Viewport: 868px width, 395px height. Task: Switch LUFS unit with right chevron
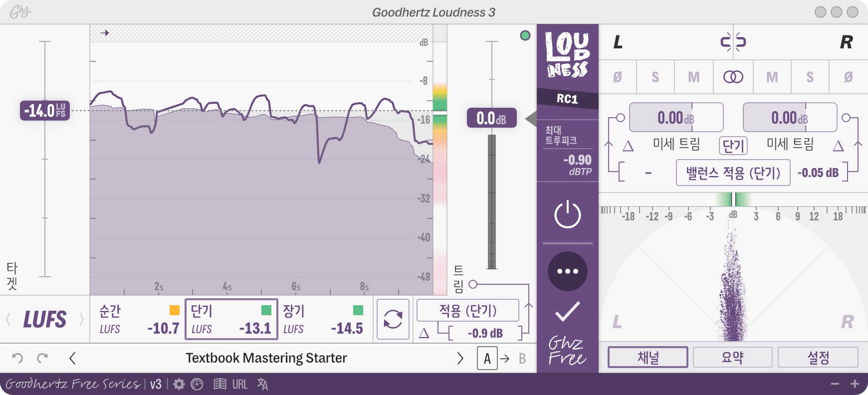click(x=81, y=319)
